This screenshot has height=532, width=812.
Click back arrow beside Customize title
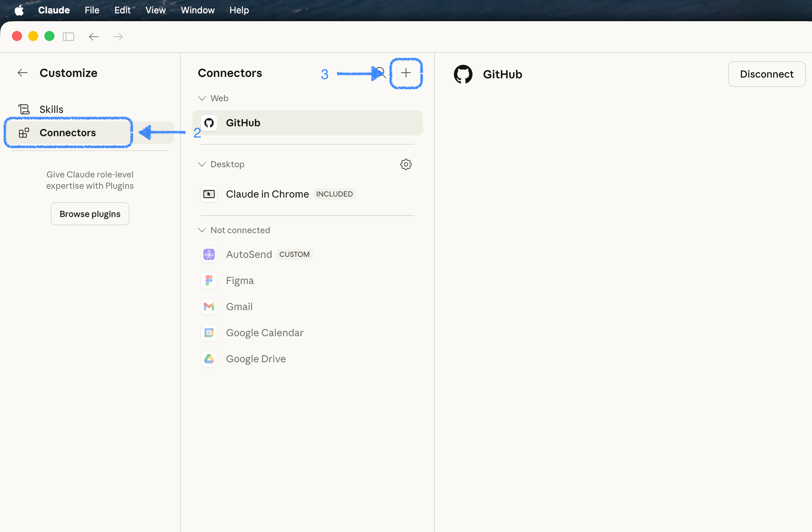pos(23,73)
